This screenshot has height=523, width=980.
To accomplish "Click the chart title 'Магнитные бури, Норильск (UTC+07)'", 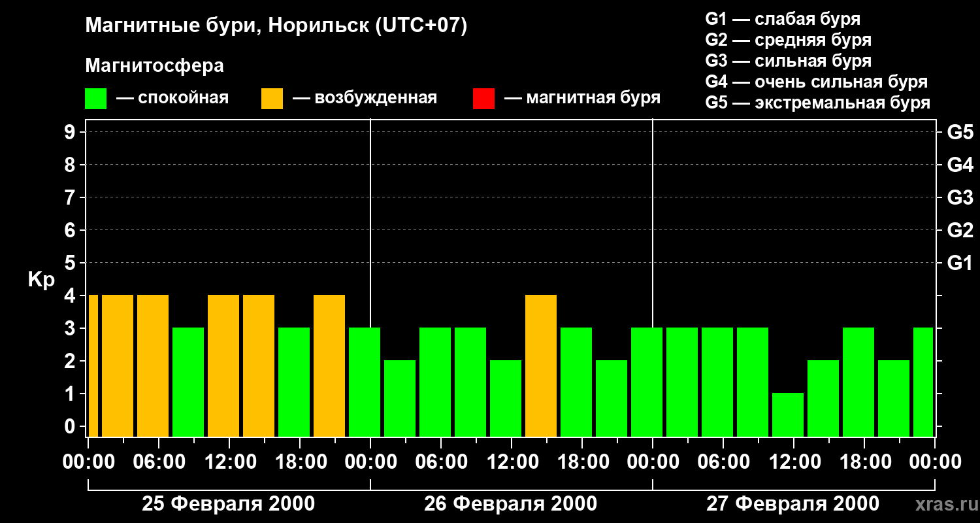I will (x=276, y=26).
